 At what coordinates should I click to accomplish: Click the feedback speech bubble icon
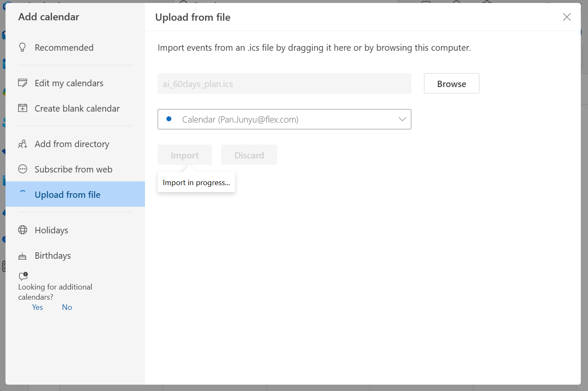pos(23,276)
